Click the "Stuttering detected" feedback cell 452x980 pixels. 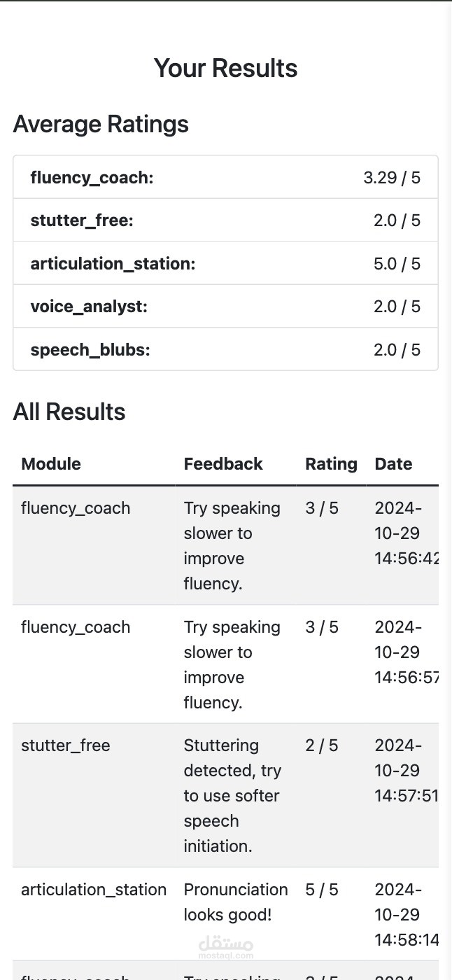232,795
